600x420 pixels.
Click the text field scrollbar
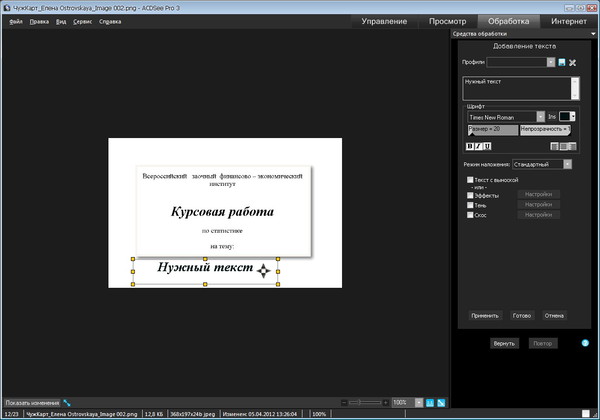coord(575,88)
